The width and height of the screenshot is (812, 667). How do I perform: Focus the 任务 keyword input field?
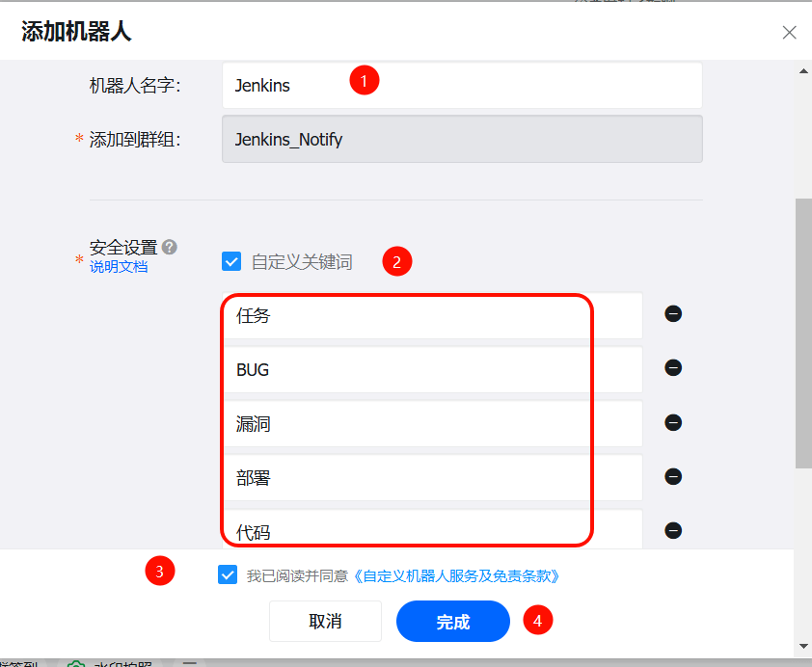tap(432, 316)
